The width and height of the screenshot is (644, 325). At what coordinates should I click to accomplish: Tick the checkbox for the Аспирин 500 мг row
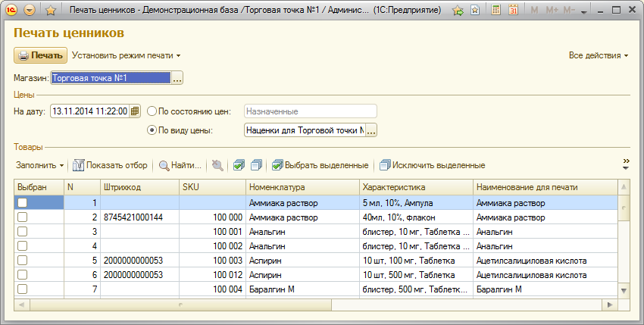click(x=22, y=274)
